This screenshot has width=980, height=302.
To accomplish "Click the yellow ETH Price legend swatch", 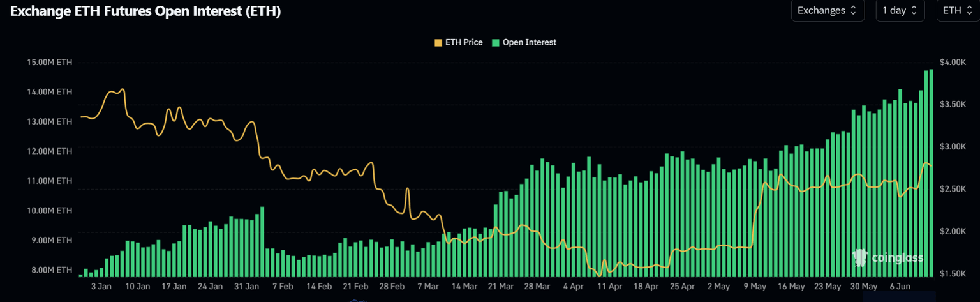I will tap(438, 42).
